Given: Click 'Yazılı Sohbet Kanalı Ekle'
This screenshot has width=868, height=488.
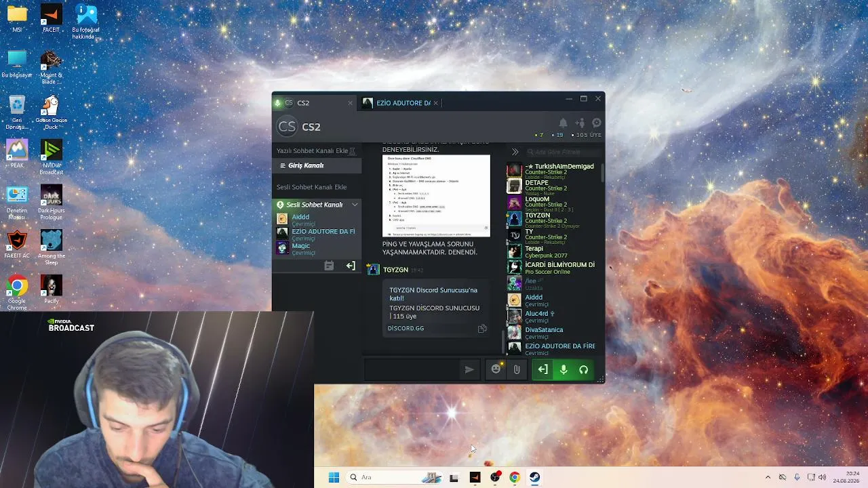Looking at the screenshot, I should (312, 150).
